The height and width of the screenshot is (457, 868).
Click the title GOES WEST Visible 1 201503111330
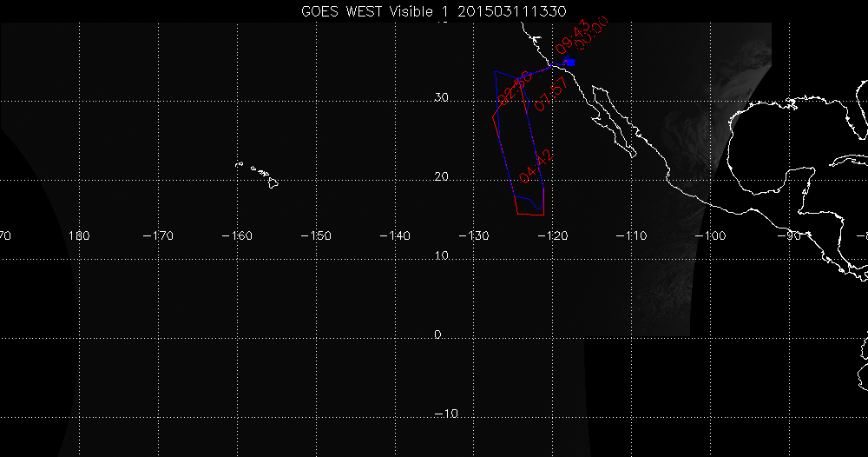click(x=433, y=11)
